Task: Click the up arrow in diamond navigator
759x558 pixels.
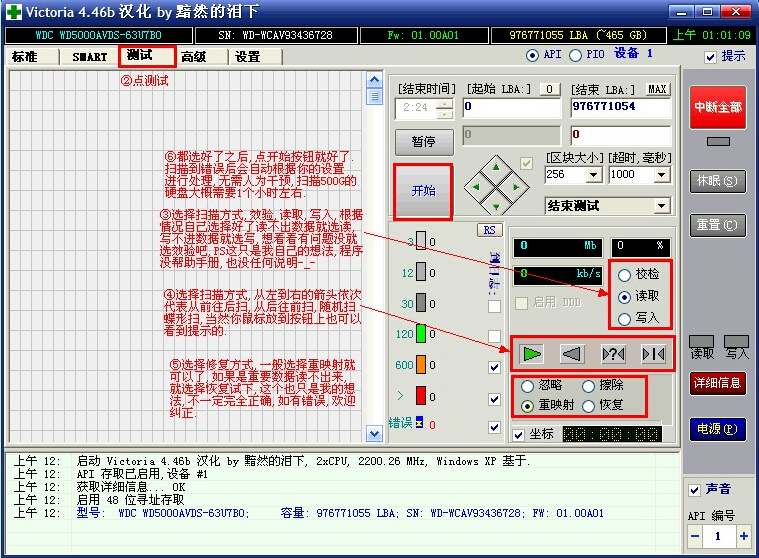Action: click(x=496, y=167)
